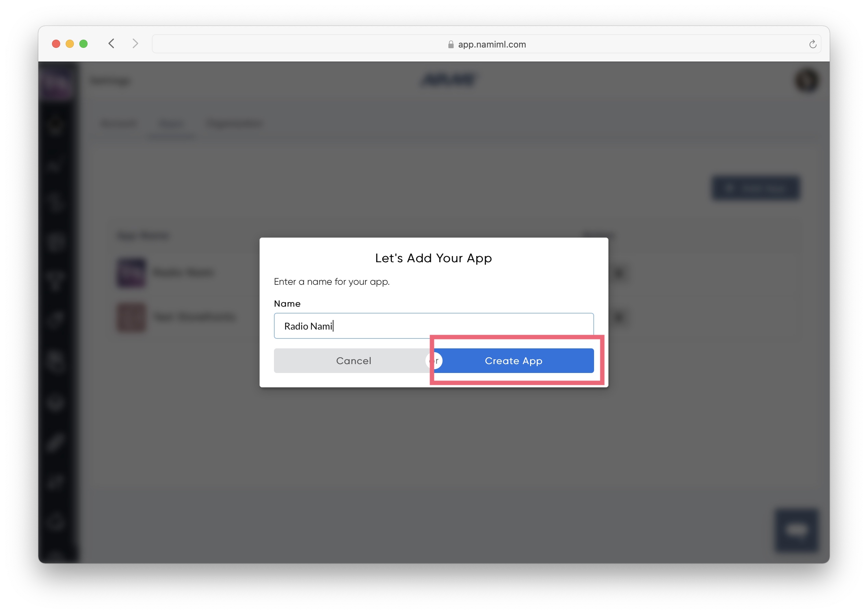This screenshot has width=868, height=614.
Task: Select the reddish second app icon in list
Action: coord(131,317)
